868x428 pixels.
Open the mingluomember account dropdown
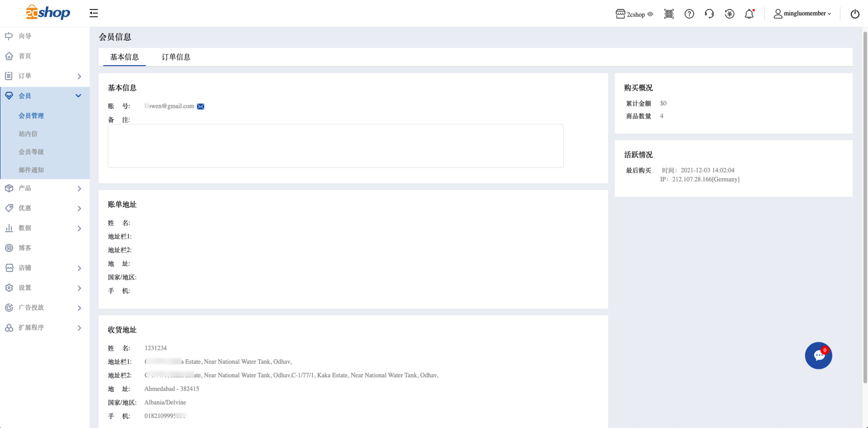[x=802, y=14]
